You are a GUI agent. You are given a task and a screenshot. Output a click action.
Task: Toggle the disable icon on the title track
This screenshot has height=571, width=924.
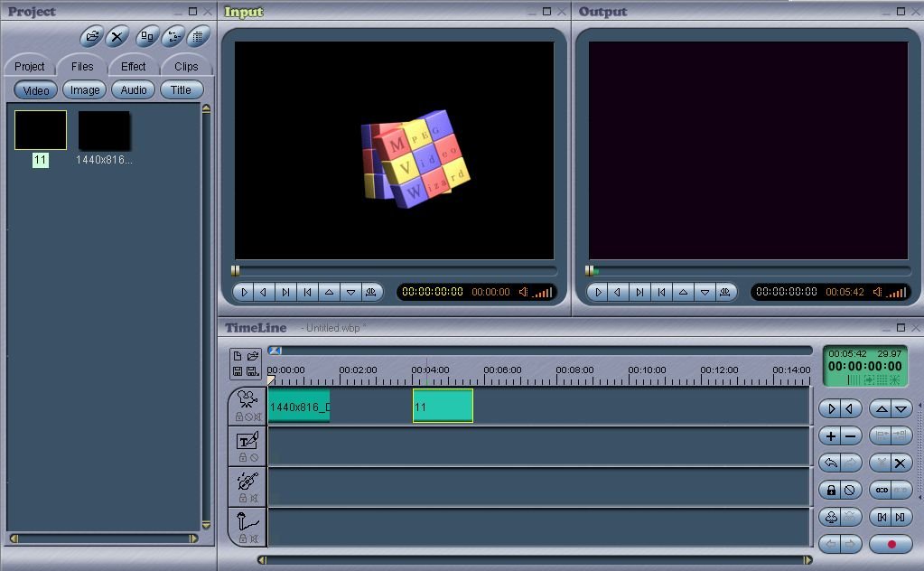tap(254, 457)
